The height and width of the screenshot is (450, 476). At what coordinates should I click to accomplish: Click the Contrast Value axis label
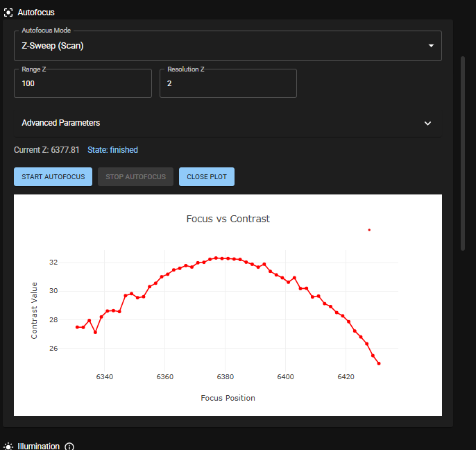click(34, 310)
